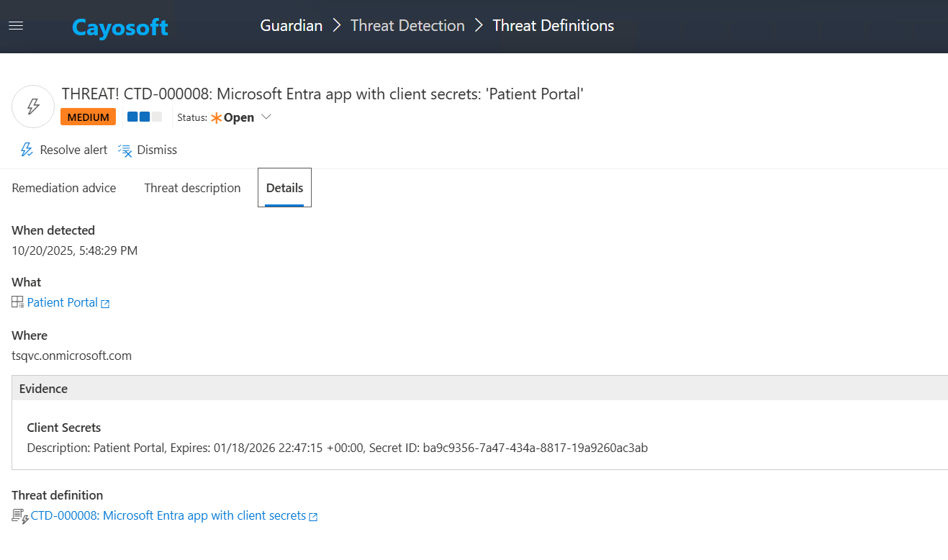The height and width of the screenshot is (560, 948).
Task: Open the Threat description tab
Action: point(192,188)
